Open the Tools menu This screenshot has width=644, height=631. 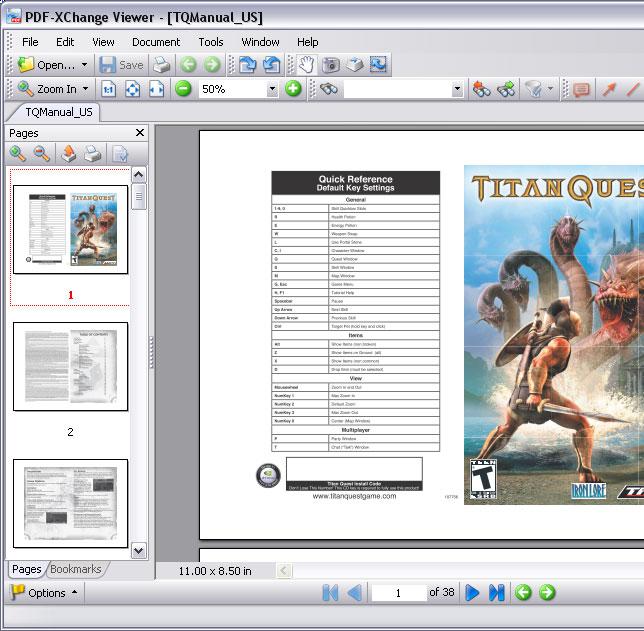(211, 42)
